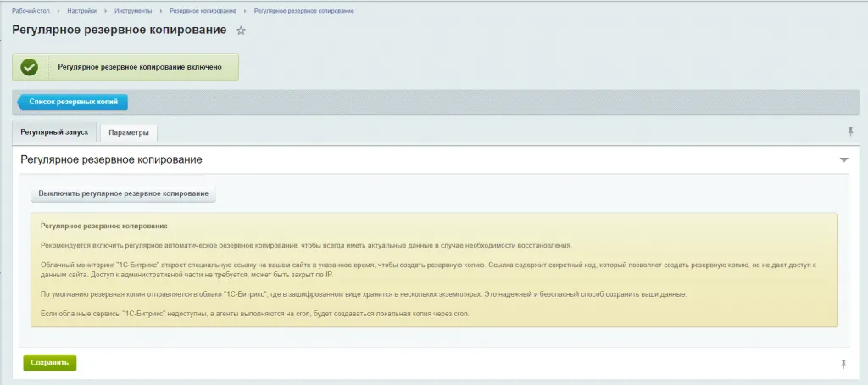868x385 pixels.
Task: Navigate to Настройки in breadcrumbs
Action: [x=82, y=11]
